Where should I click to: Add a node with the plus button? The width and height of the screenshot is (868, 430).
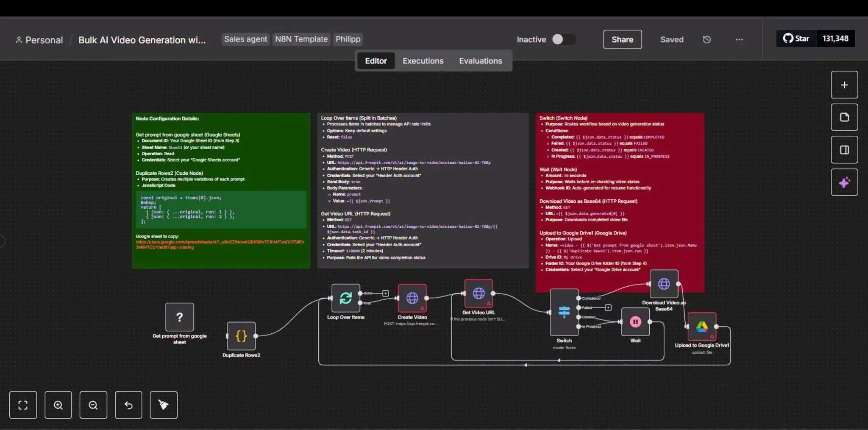(844, 85)
